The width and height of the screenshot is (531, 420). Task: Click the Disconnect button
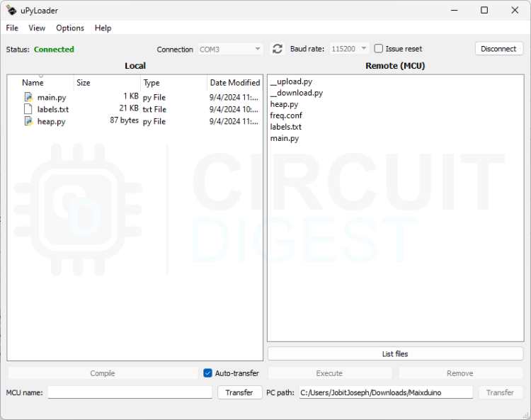(x=498, y=49)
